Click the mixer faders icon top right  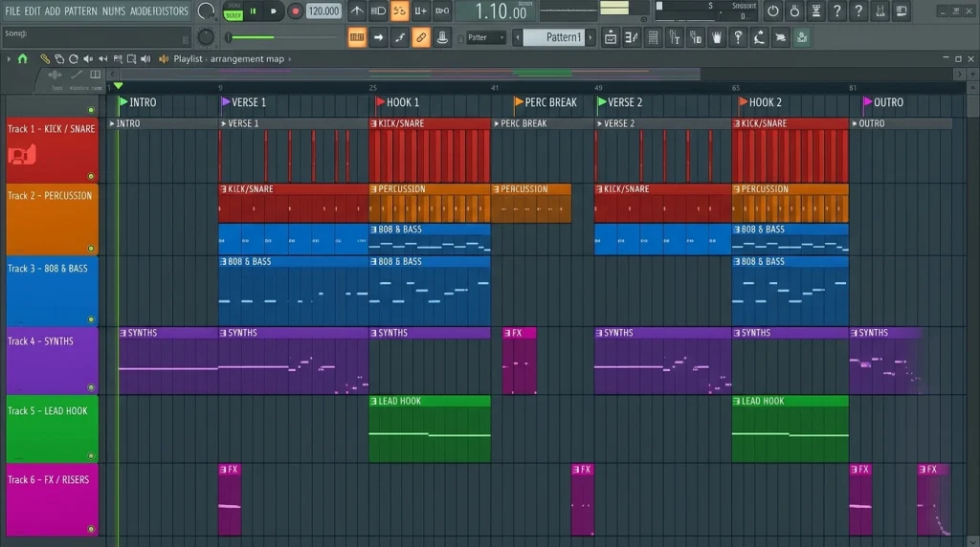click(880, 11)
